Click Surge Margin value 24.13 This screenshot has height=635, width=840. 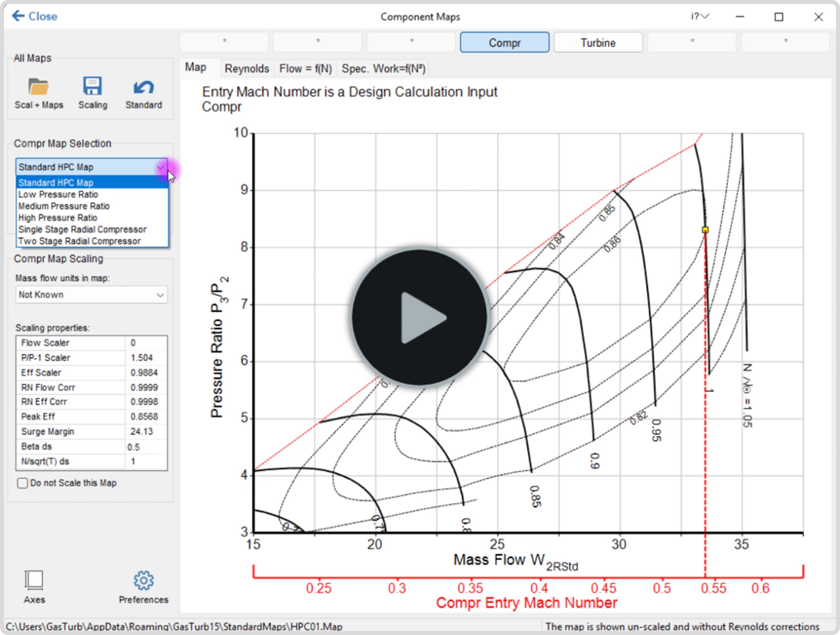(146, 431)
